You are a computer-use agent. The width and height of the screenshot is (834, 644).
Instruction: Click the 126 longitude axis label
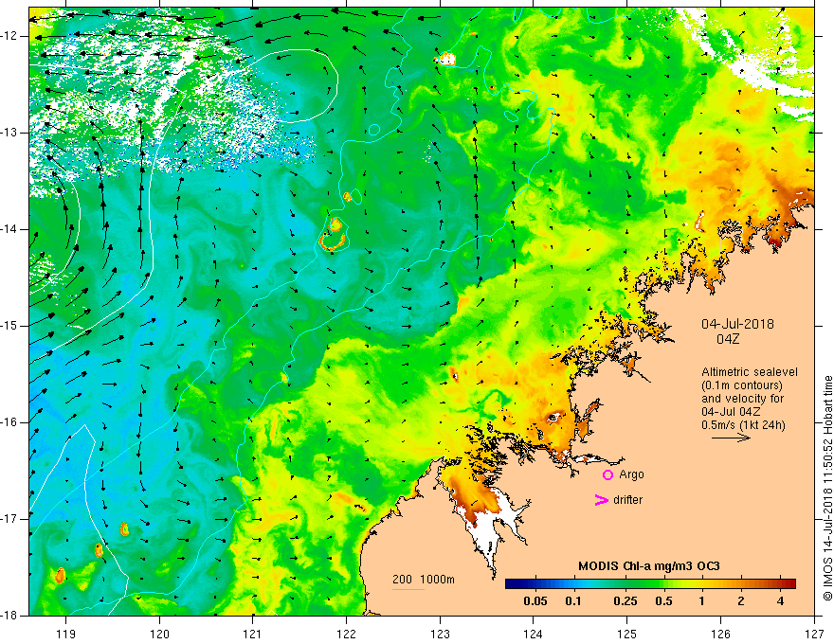(x=720, y=635)
